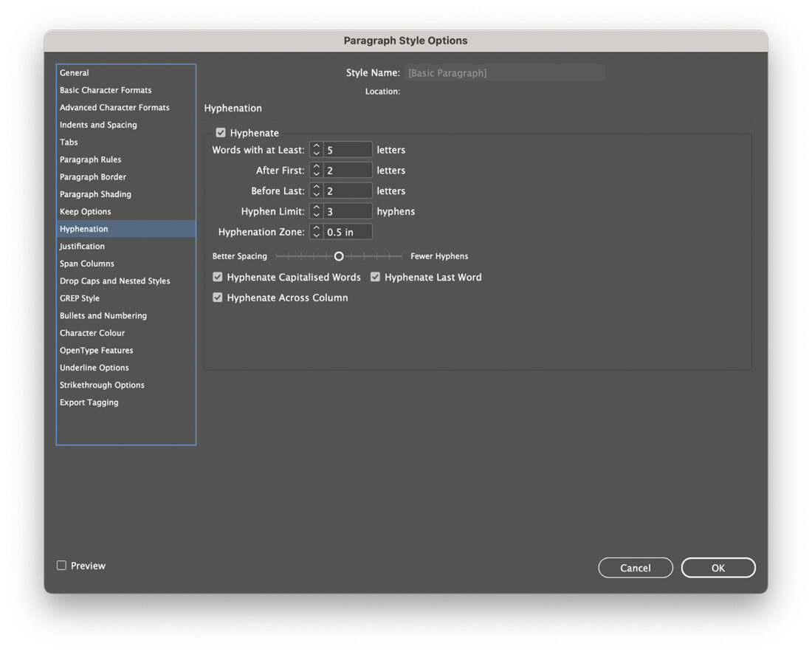Open the GREP Style section
The width and height of the screenshot is (812, 652).
[79, 298]
